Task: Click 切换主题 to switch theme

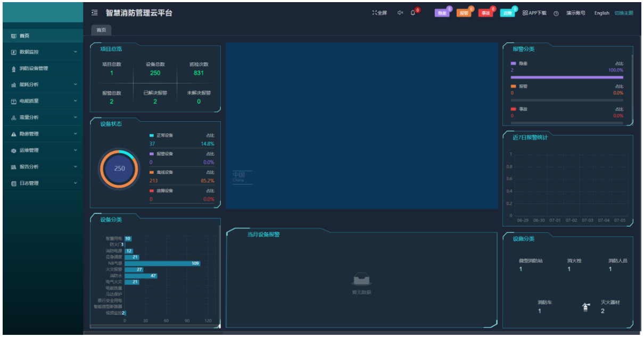Action: (x=624, y=13)
